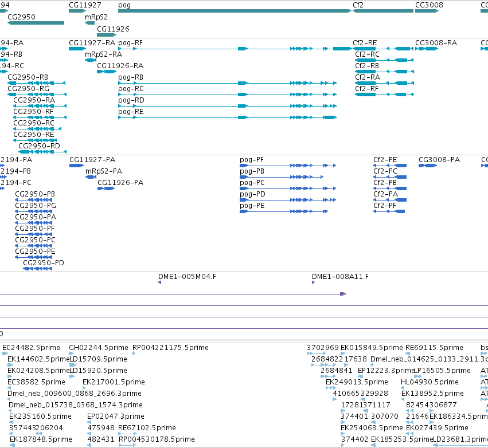Image resolution: width=488 pixels, height=448 pixels.
Task: Select the mRpS2-PA protein label
Action: [x=104, y=171]
